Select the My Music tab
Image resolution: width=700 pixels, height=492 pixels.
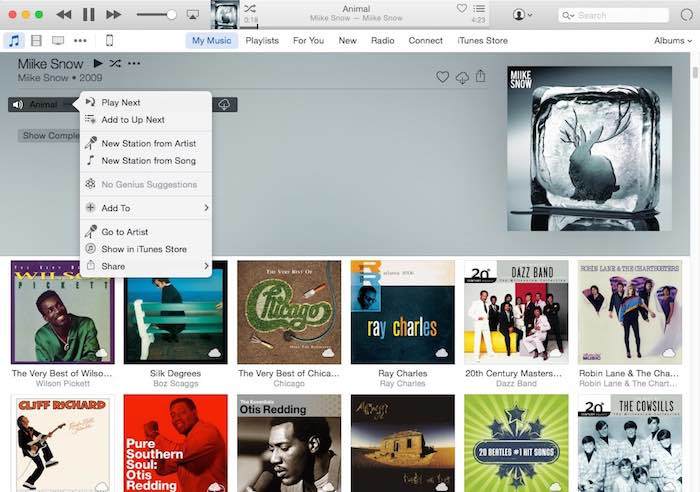pyautogui.click(x=212, y=41)
